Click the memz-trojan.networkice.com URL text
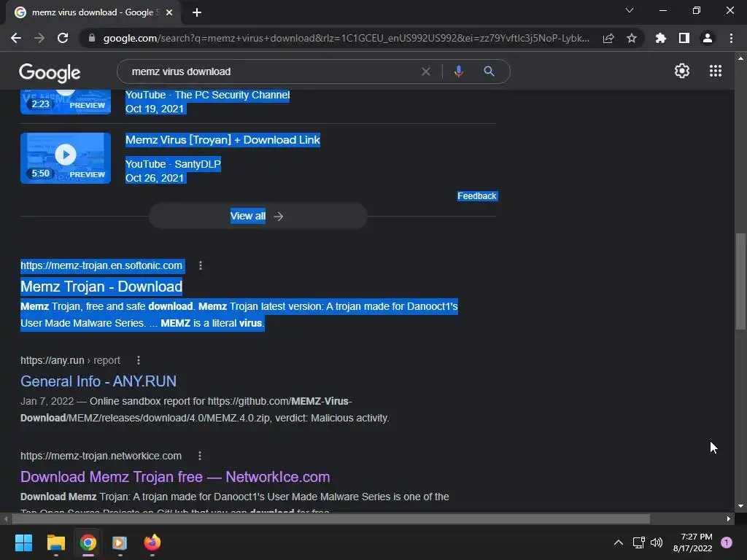Screen dimensions: 747x560 pos(101,456)
